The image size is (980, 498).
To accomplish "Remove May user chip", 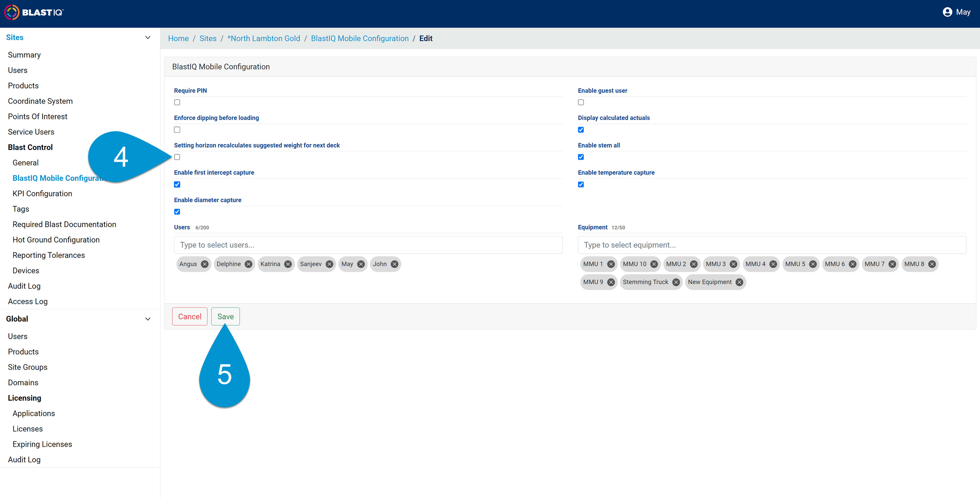I will coord(361,264).
